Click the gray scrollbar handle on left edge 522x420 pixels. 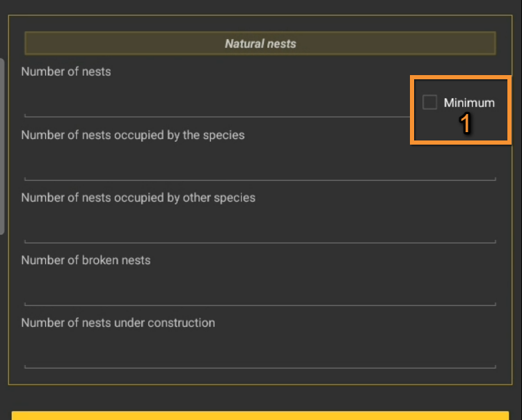click(x=2, y=146)
